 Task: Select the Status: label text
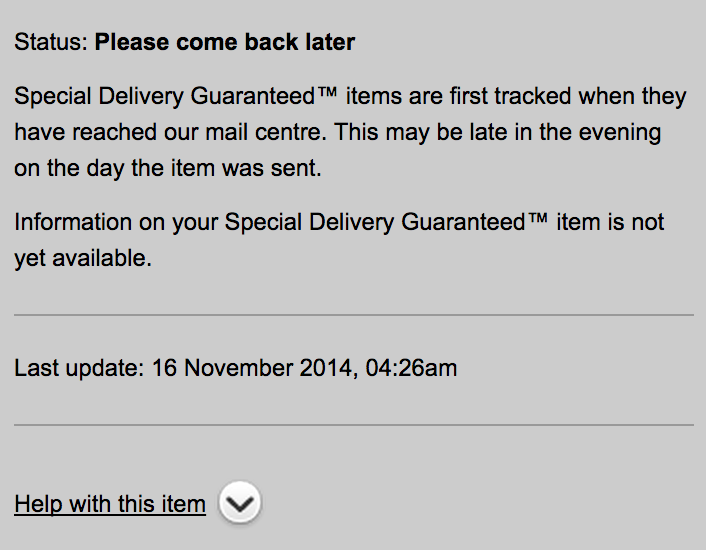pos(51,42)
